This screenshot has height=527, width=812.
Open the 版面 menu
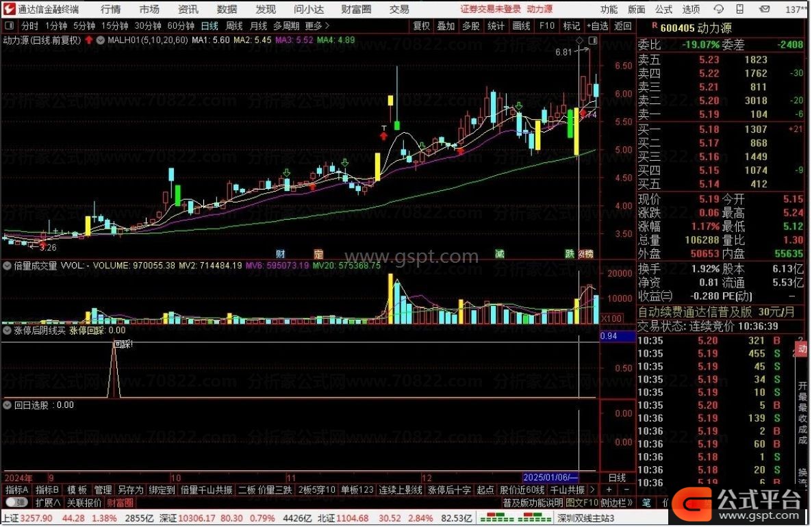click(637, 10)
